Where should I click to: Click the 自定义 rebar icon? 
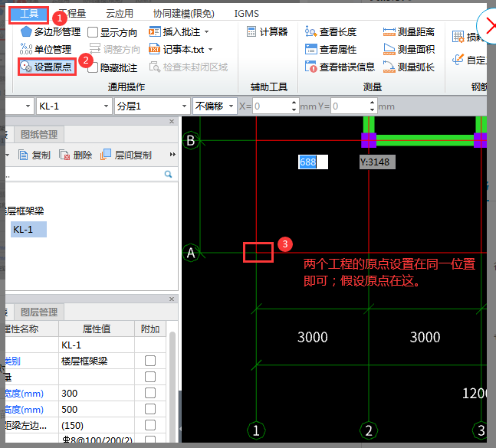458,60
